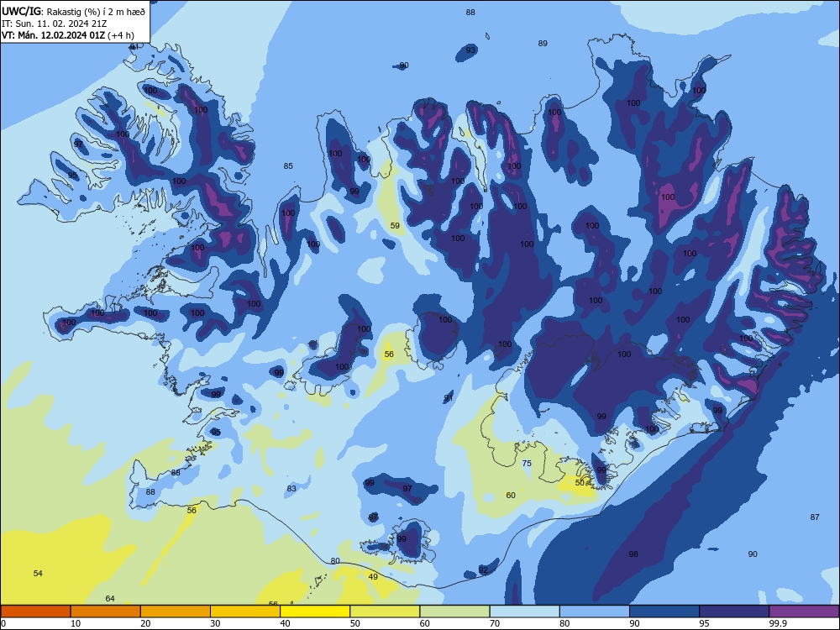Image resolution: width=840 pixels, height=630 pixels.
Task: Click the map value '93' on the small island
Action: (x=470, y=50)
